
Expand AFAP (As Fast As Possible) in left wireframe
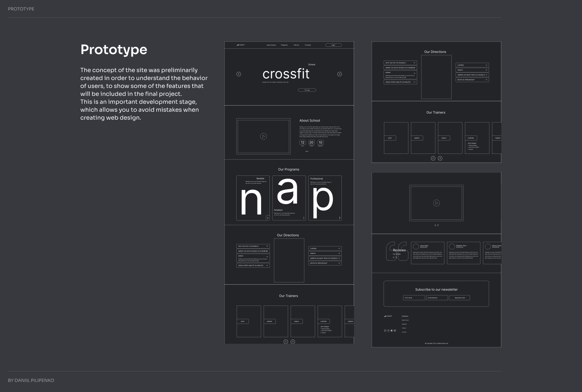[253, 246]
